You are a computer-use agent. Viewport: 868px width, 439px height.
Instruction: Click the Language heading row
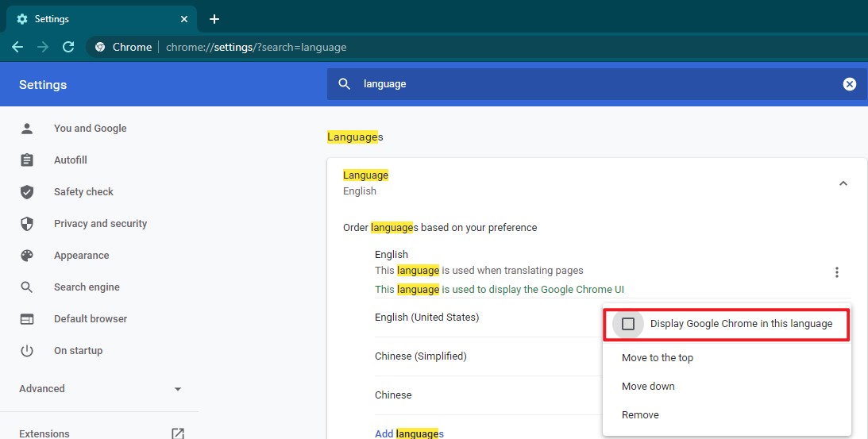[x=596, y=183]
